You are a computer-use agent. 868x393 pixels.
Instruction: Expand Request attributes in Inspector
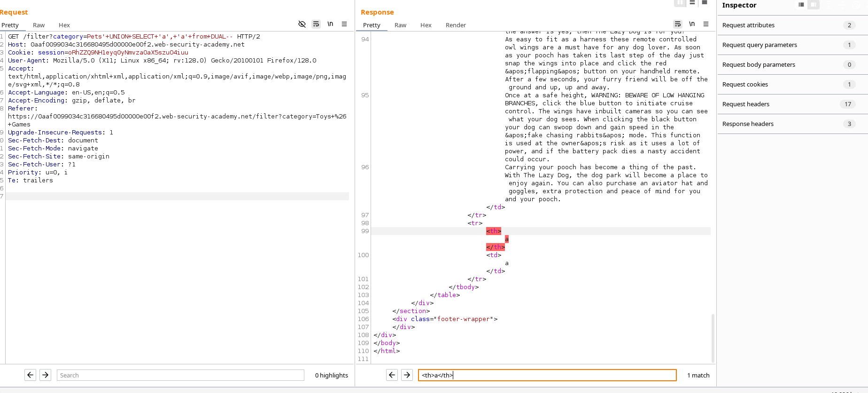792,25
